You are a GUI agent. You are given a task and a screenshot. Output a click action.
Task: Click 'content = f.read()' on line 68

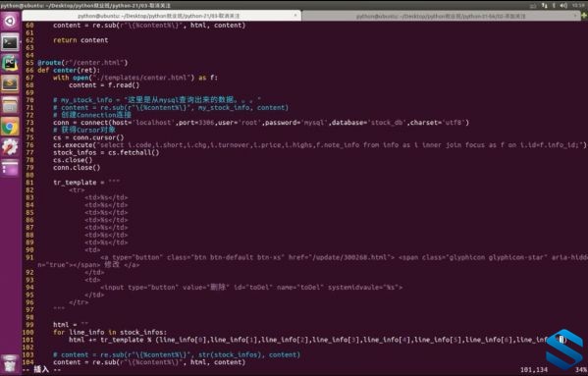104,85
